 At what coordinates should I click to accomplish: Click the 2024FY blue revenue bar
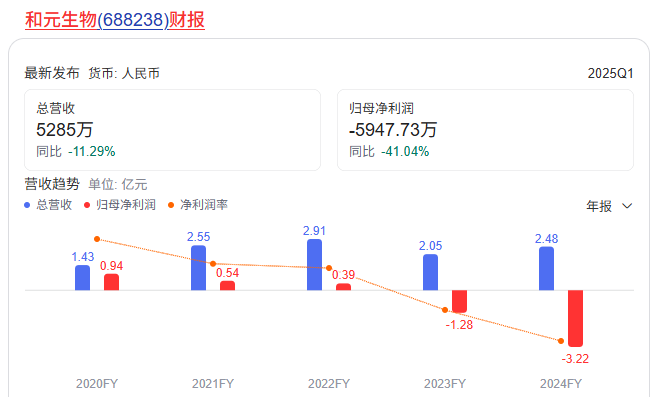pyautogui.click(x=546, y=268)
